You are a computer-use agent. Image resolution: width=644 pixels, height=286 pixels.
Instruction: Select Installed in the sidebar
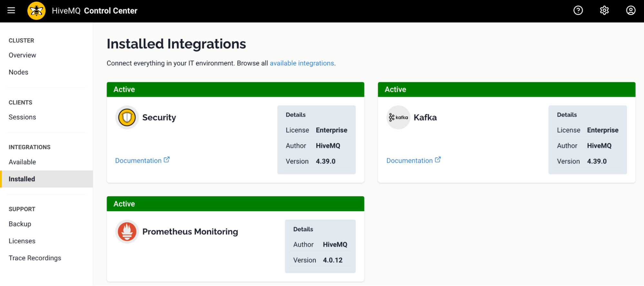(x=46, y=179)
